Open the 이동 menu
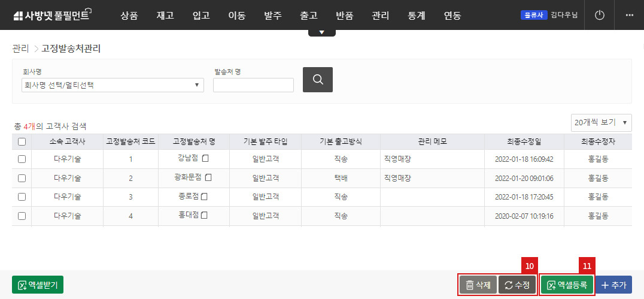Viewport: 644px width, 299px height. (237, 16)
